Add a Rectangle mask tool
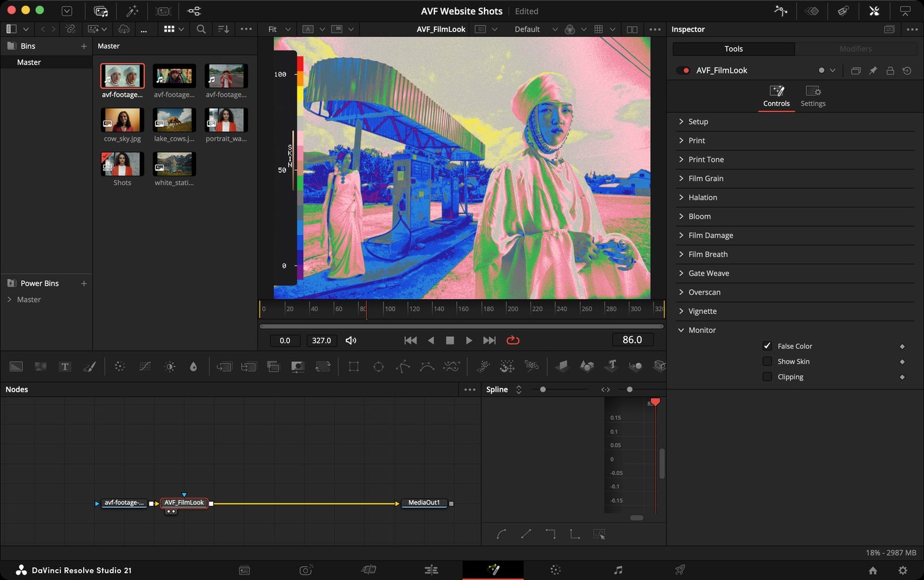The width and height of the screenshot is (924, 580). pyautogui.click(x=353, y=366)
